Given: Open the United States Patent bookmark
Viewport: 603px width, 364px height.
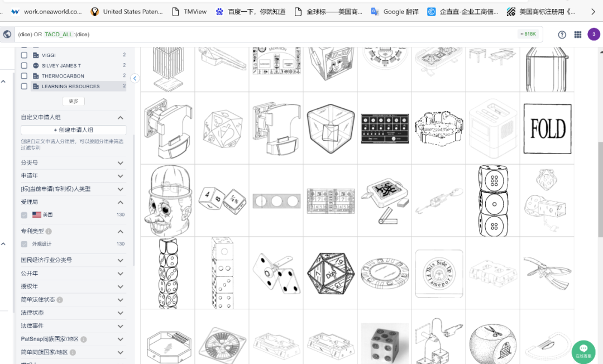Looking at the screenshot, I should click(x=126, y=12).
